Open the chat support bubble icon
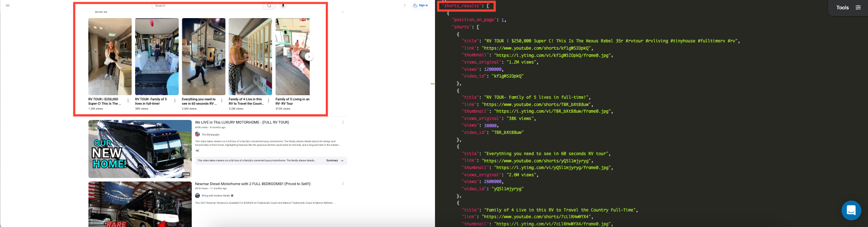Viewport: 868px width, 227px height. coord(851,210)
